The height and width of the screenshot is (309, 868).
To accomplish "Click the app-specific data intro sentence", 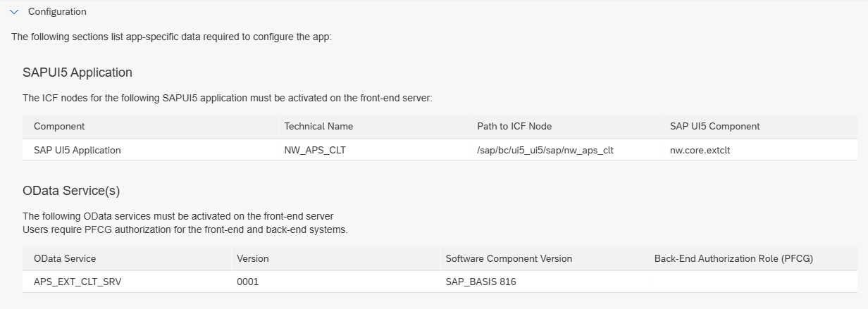I will (x=171, y=37).
